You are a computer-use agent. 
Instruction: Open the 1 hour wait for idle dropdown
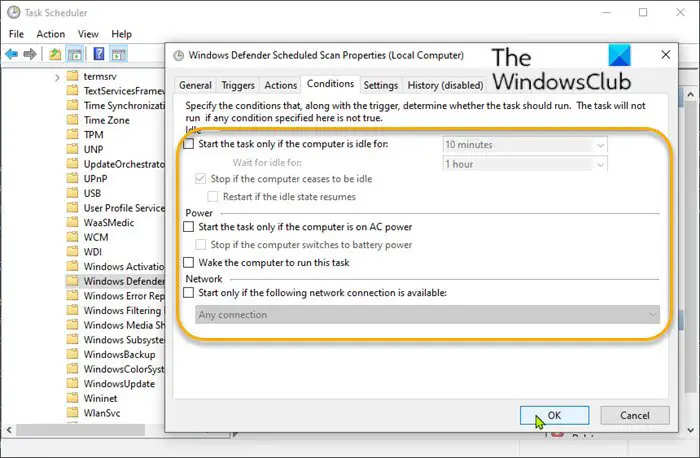tap(525, 164)
